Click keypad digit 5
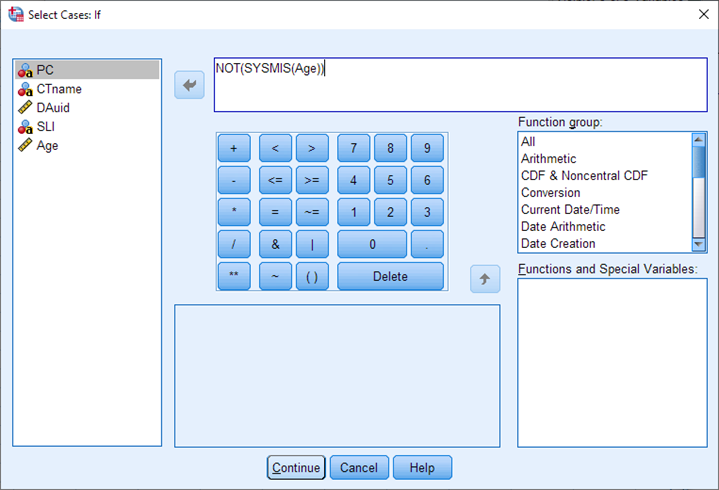Viewport: 719px width, 490px height. pyautogui.click(x=390, y=180)
